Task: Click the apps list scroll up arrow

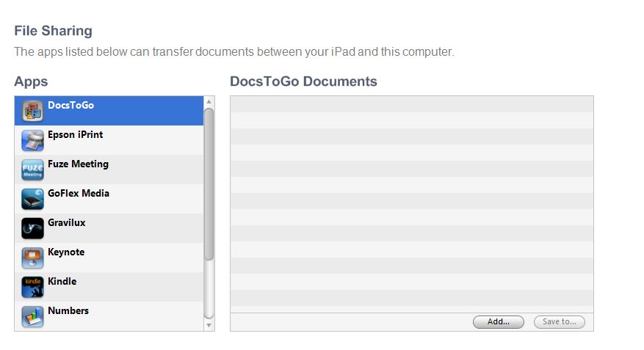Action: 209,101
